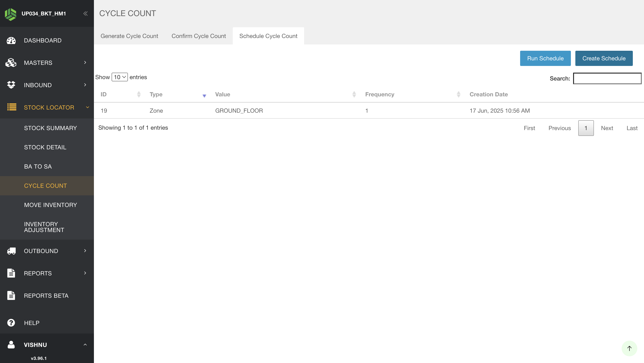The image size is (644, 363).
Task: Click the Create Schedule button
Action: tap(604, 58)
